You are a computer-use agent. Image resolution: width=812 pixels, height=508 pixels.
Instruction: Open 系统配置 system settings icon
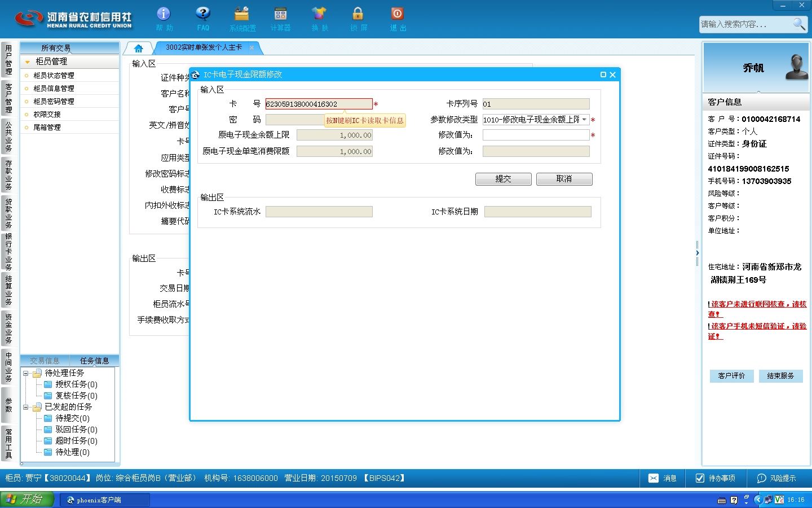(242, 14)
